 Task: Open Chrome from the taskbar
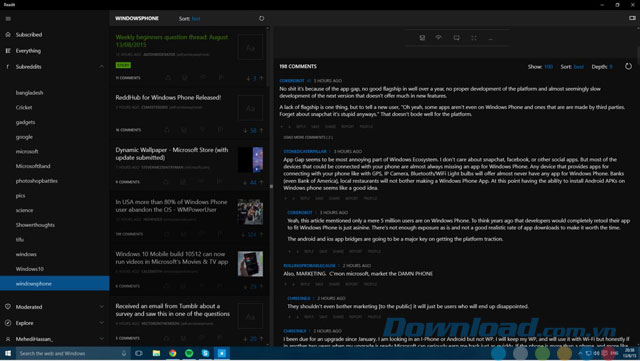click(x=173, y=353)
